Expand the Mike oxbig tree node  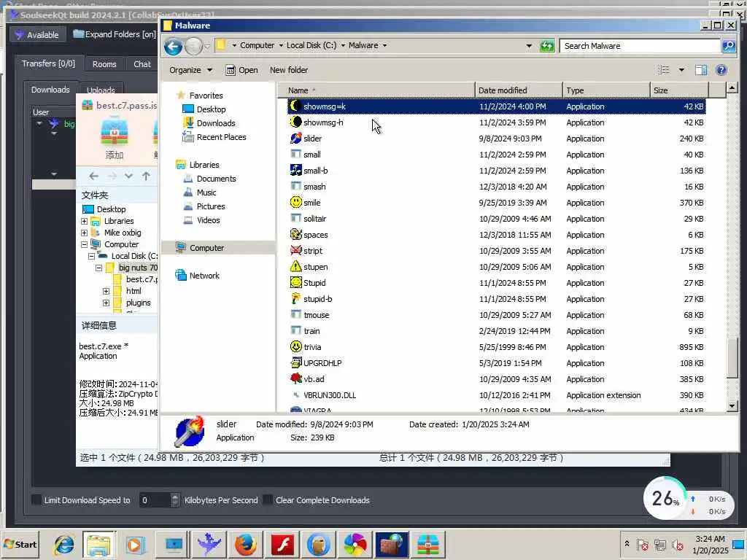point(85,233)
